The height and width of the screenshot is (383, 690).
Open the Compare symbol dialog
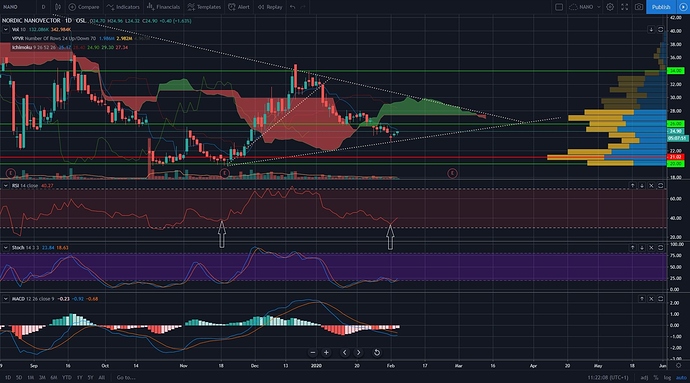point(84,7)
